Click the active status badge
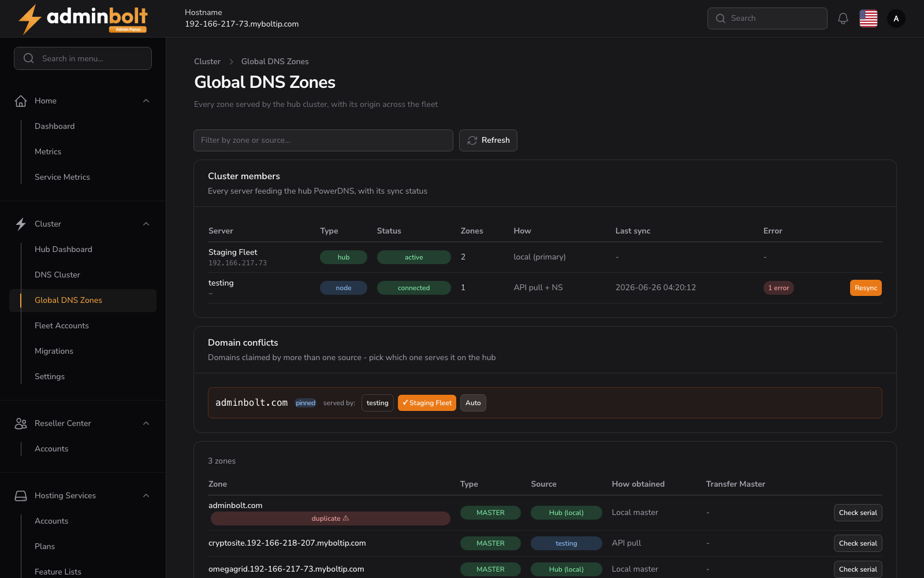Viewport: 924px width, 578px height. 414,257
